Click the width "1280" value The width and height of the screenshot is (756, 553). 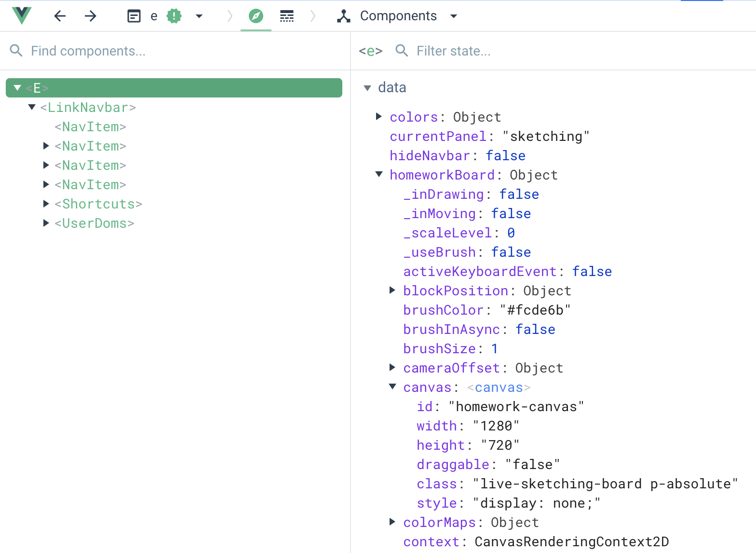[496, 426]
